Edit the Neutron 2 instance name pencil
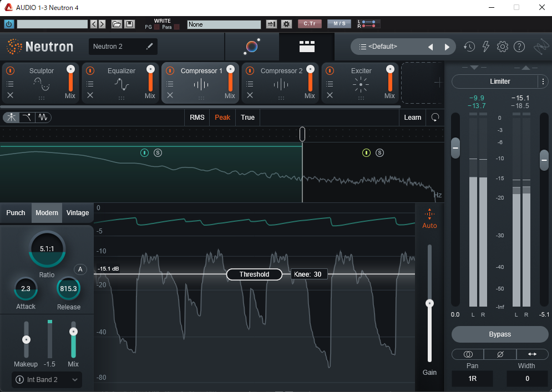Viewport: 552px width, 392px height. (x=150, y=46)
